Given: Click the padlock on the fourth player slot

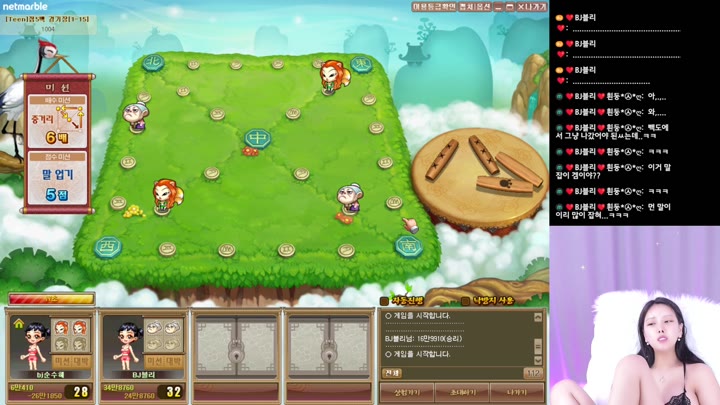Looking at the screenshot, I should tap(328, 354).
